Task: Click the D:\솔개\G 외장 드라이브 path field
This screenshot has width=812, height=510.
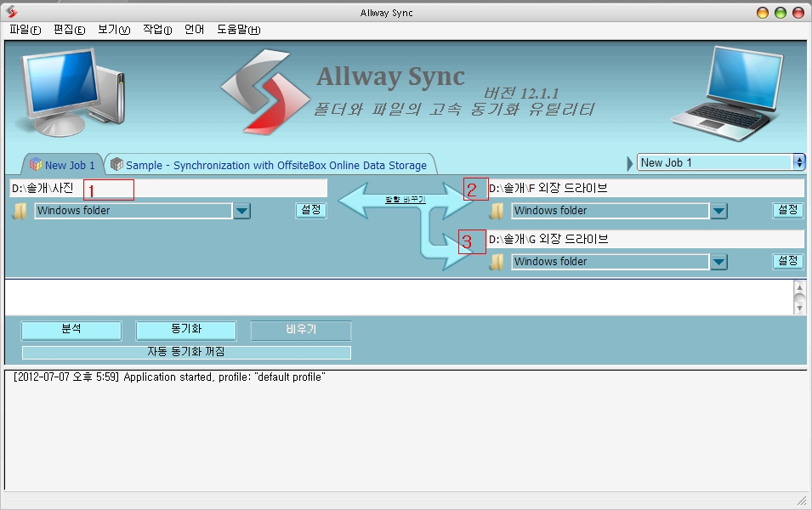Action: click(x=645, y=239)
